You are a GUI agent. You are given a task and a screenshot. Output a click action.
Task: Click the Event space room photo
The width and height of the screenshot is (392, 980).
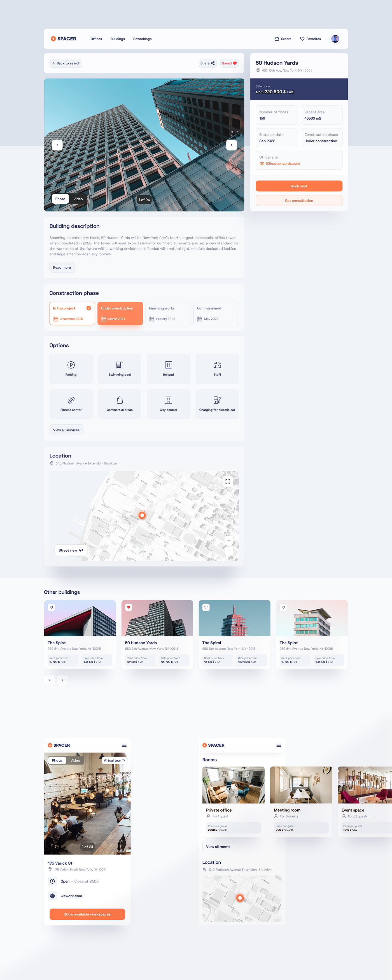[x=365, y=785]
